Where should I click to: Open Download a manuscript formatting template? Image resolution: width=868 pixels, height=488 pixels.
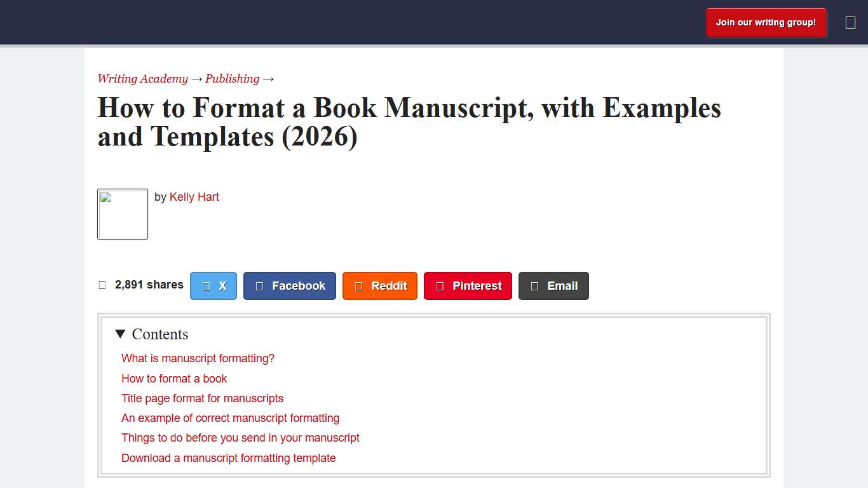pos(228,458)
